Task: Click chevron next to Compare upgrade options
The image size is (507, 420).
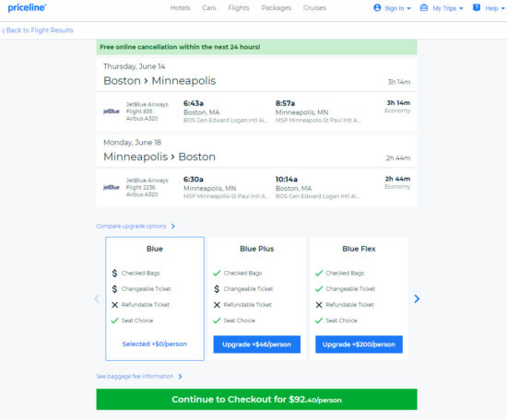Action: click(173, 227)
